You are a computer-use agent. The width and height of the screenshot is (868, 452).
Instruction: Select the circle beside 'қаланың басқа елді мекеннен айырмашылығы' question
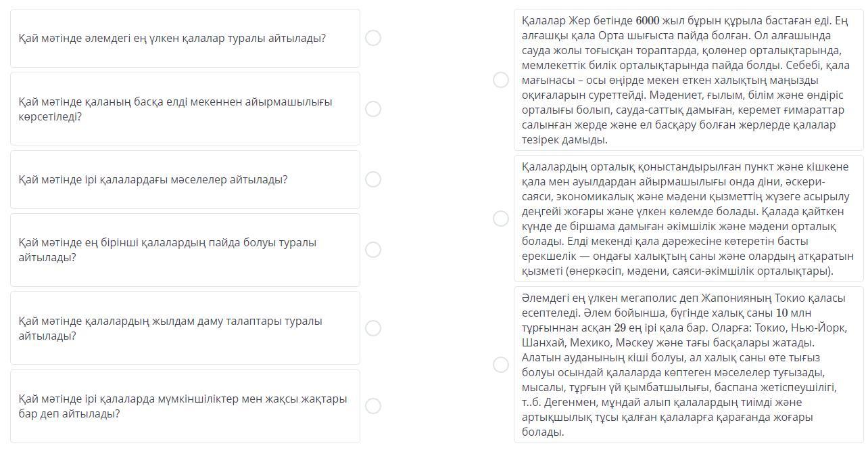click(372, 109)
